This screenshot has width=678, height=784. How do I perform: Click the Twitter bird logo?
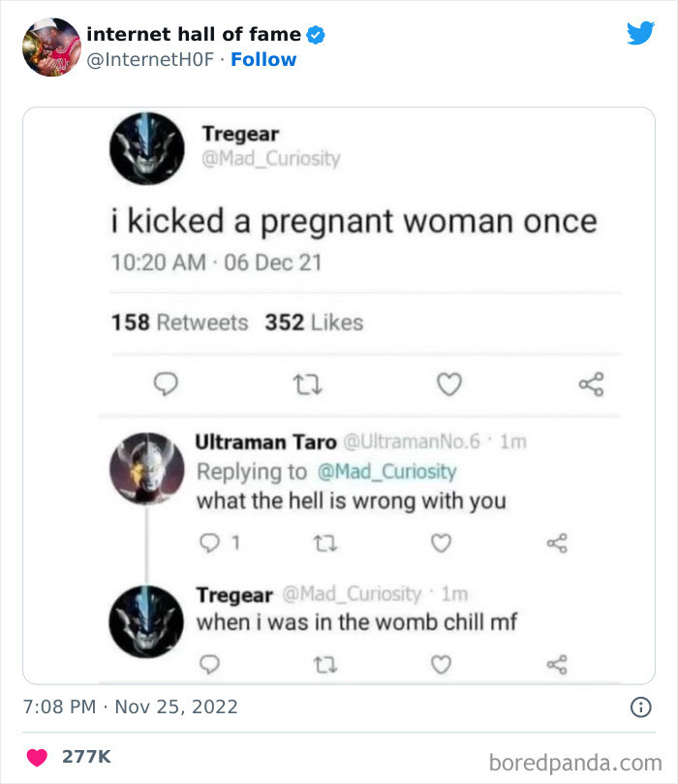pyautogui.click(x=641, y=33)
